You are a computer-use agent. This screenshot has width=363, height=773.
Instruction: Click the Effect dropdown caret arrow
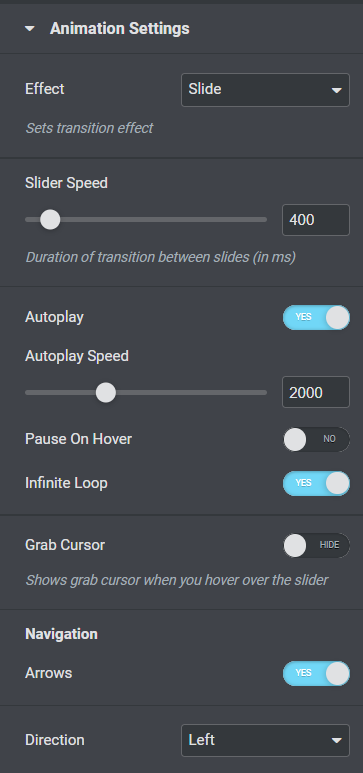[337, 90]
